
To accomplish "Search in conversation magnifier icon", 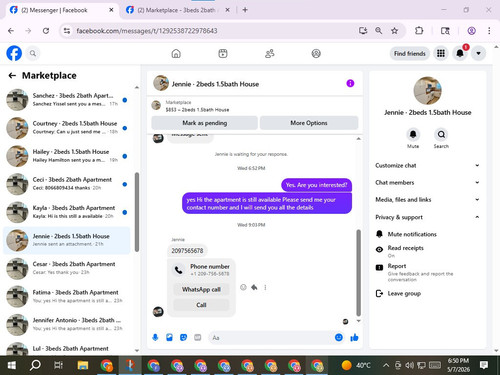I will coord(441,134).
